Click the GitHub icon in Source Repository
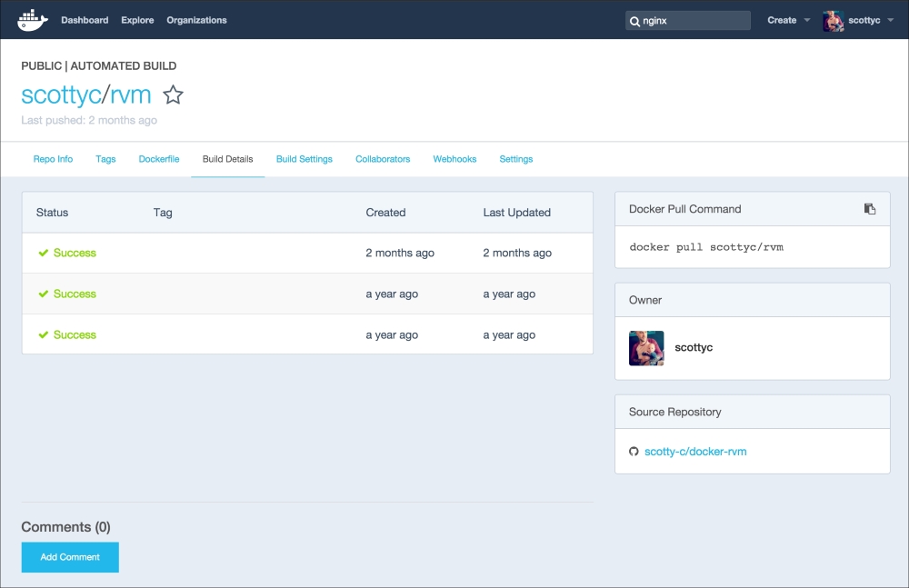909x588 pixels. [x=634, y=452]
